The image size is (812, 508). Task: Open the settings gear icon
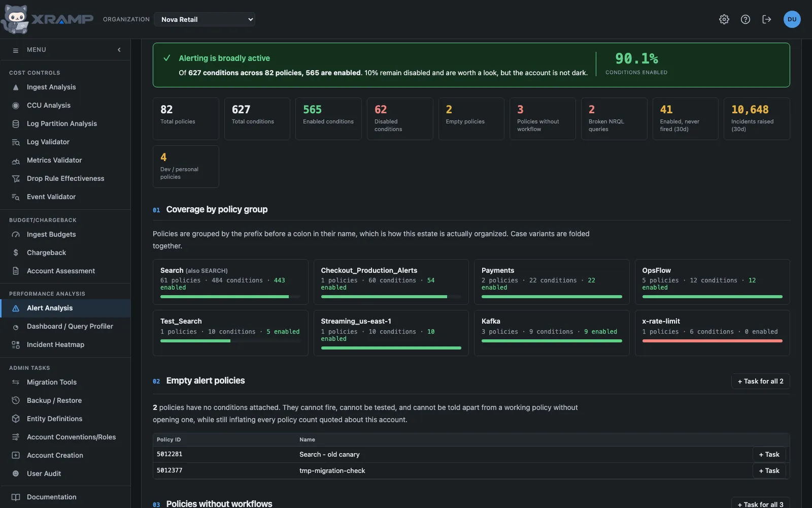(724, 19)
